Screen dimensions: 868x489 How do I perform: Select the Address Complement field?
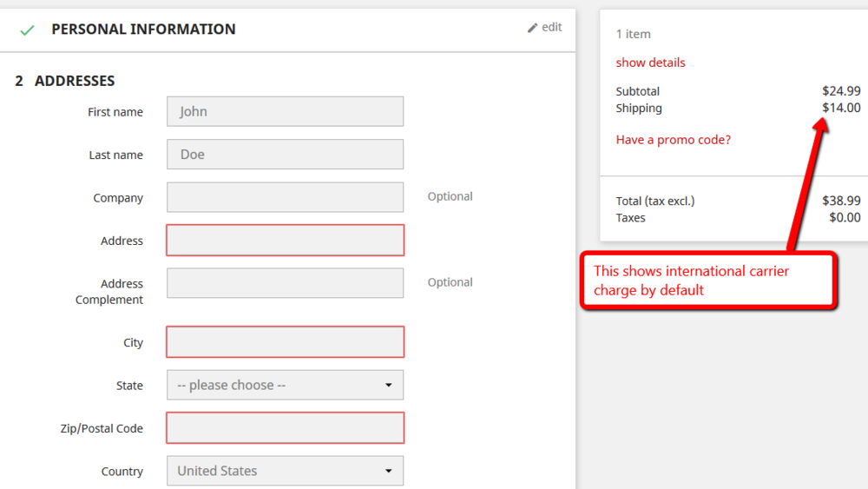coord(285,283)
